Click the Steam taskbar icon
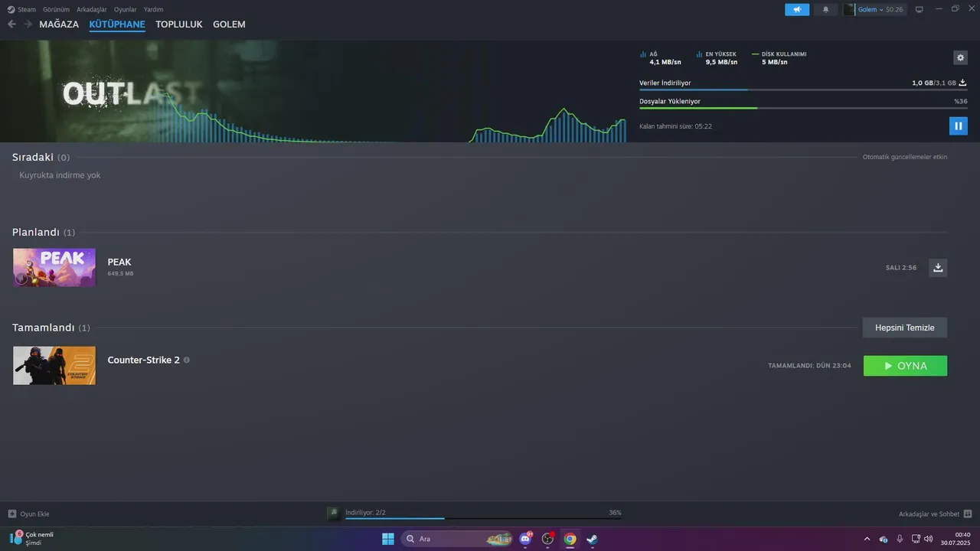Screen dimensions: 980x551 click(592, 539)
